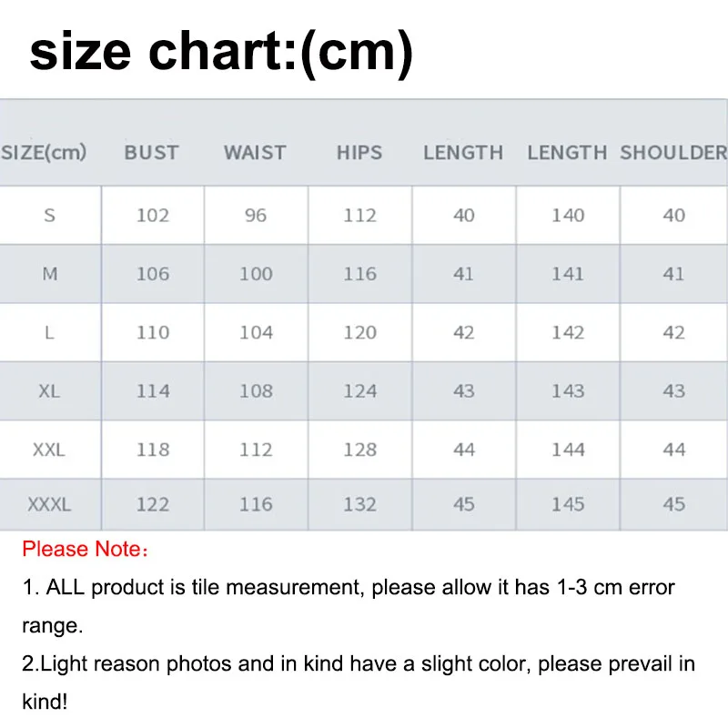
Task: Select the XXXL size row label
Action: click(x=49, y=504)
